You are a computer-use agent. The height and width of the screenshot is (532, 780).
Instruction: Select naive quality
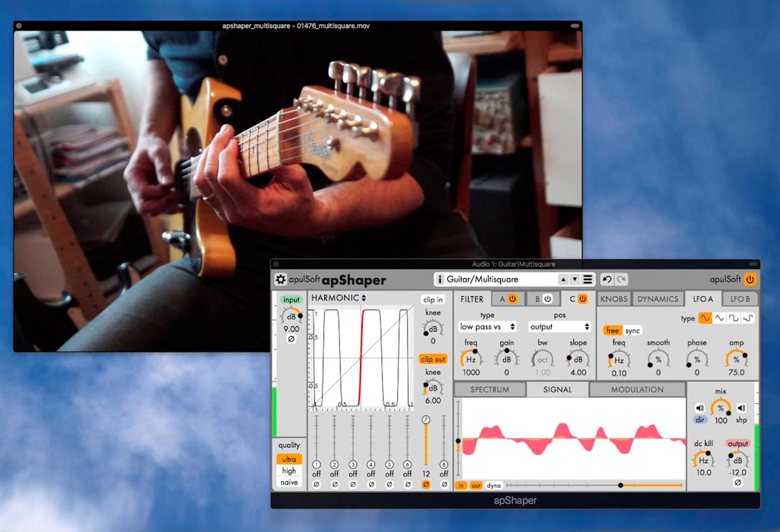point(289,483)
